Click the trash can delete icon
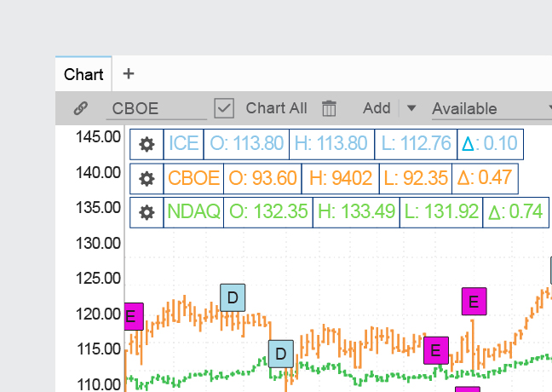Image resolution: width=552 pixels, height=392 pixels. click(x=329, y=108)
